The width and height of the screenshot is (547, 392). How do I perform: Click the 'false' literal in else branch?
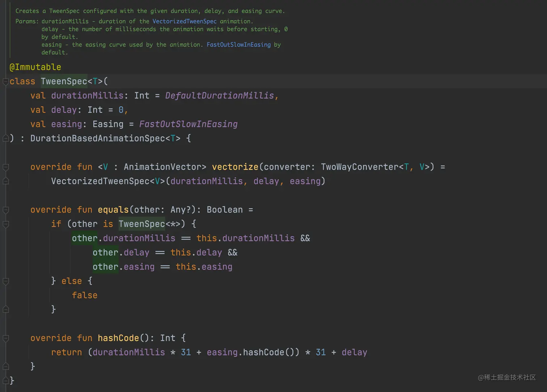click(x=85, y=295)
